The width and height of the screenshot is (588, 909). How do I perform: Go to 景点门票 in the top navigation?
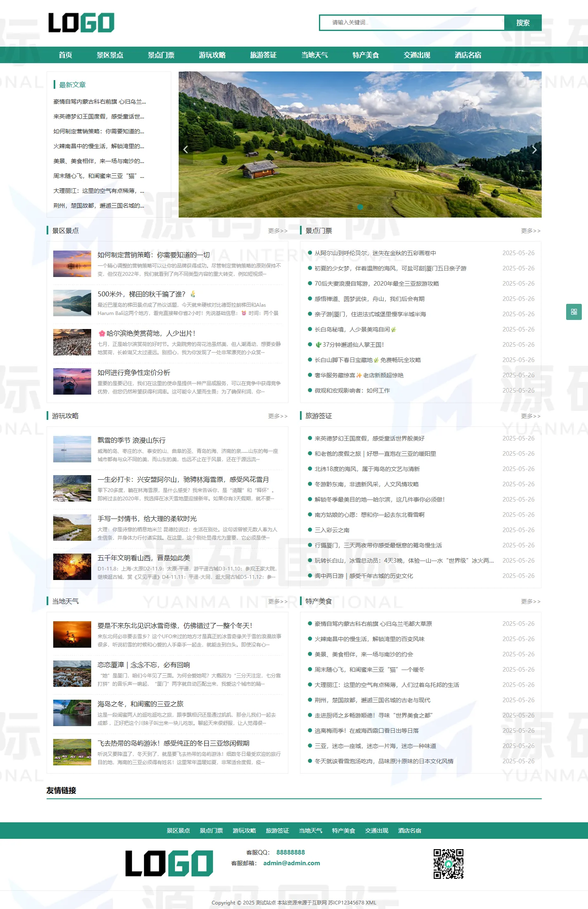tap(161, 55)
